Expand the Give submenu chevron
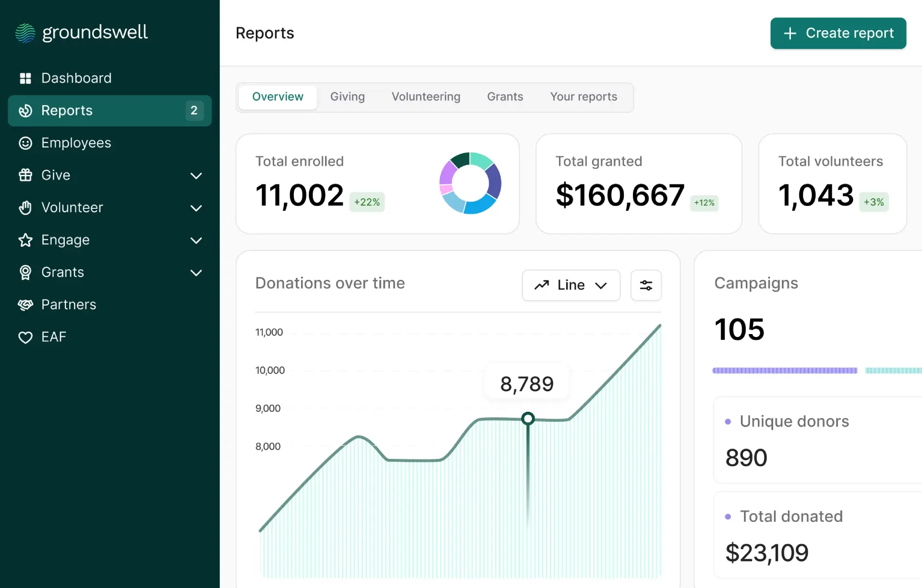This screenshot has width=922, height=588. (x=196, y=176)
